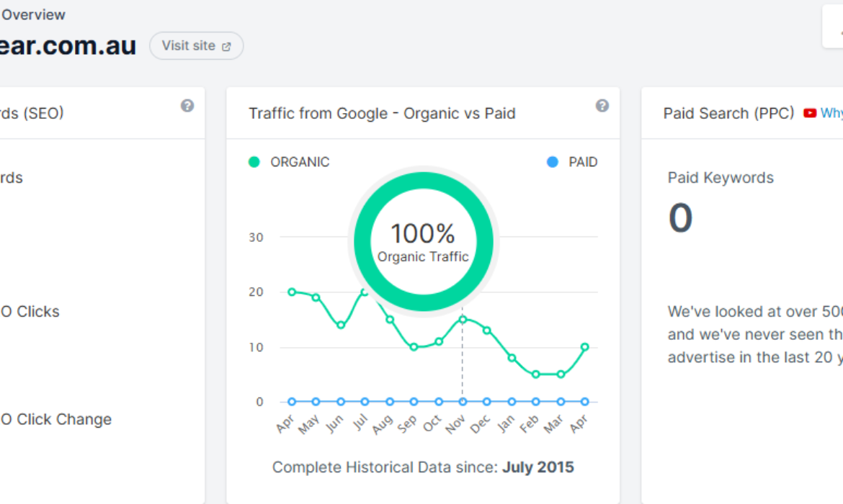843x504 pixels.
Task: Click the external link icon in Visit site
Action: [226, 47]
